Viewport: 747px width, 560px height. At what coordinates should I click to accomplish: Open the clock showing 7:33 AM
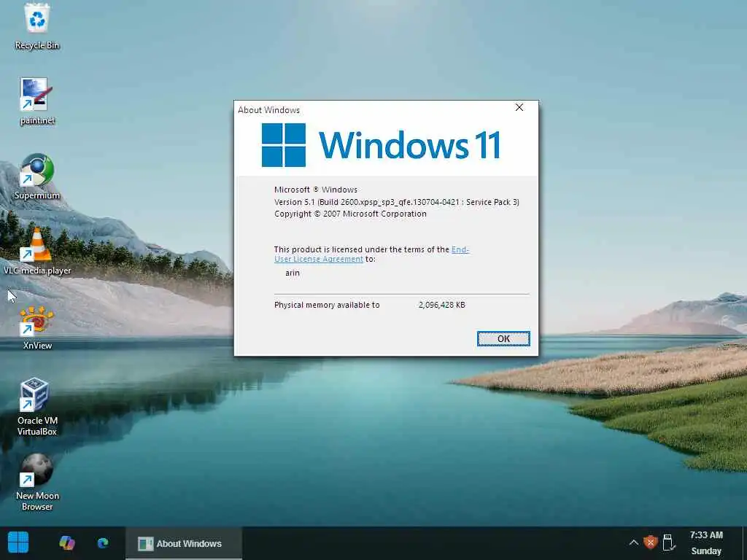tap(706, 542)
